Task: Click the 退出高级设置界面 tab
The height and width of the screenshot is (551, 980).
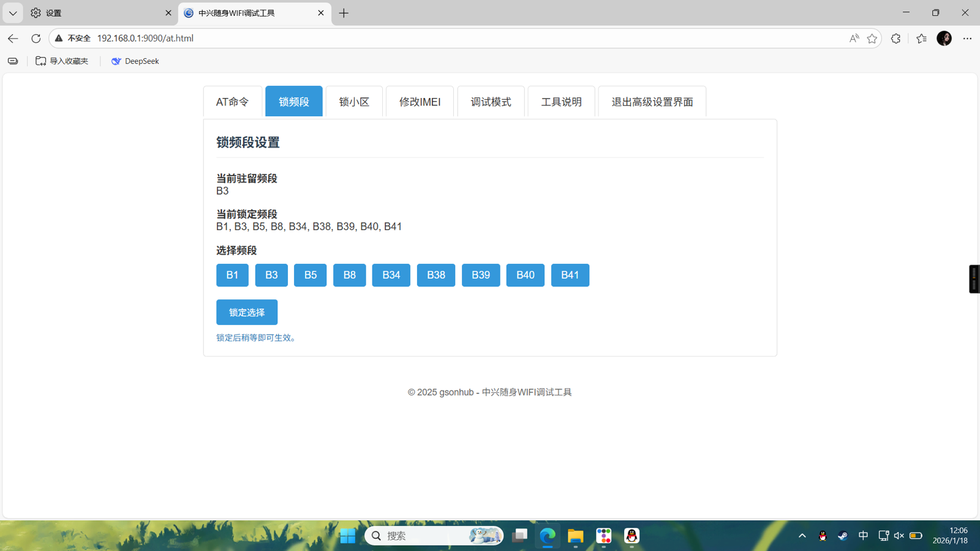Action: (652, 102)
